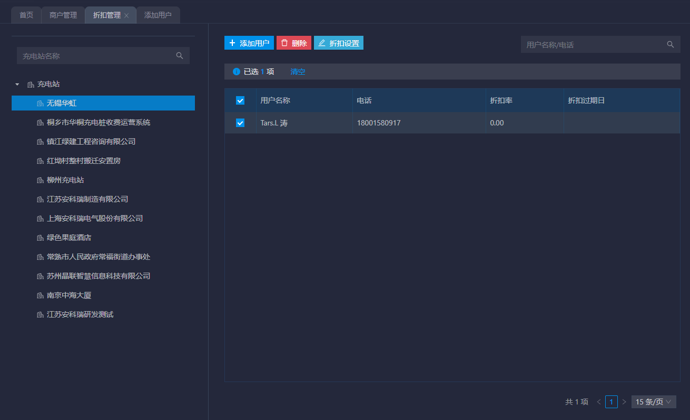Click the building icon beside 充电站 root

(x=30, y=85)
